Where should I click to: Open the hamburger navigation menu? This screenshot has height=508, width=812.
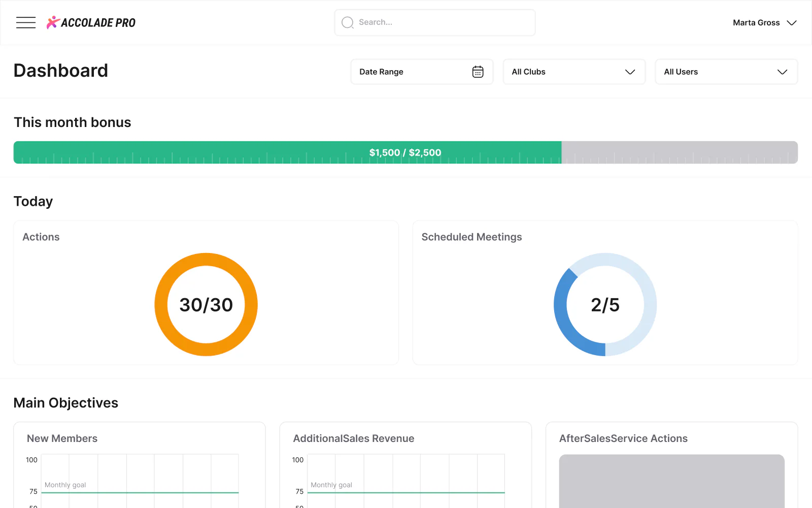tap(26, 22)
